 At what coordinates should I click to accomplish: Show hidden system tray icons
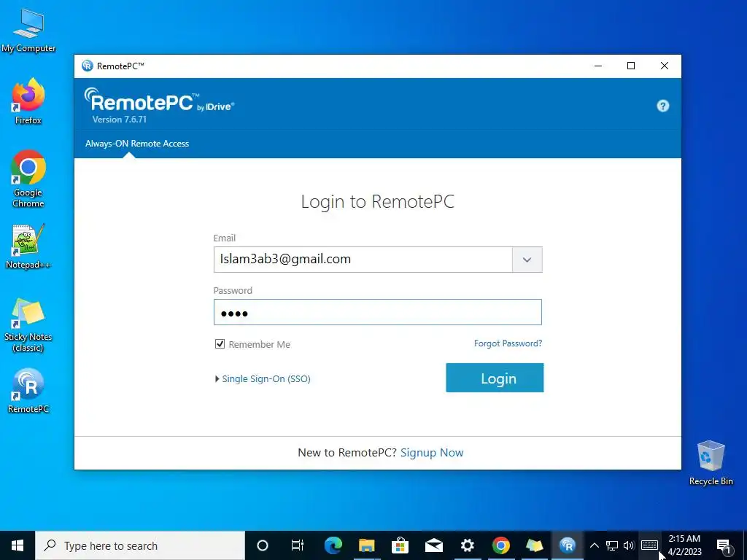pyautogui.click(x=594, y=545)
